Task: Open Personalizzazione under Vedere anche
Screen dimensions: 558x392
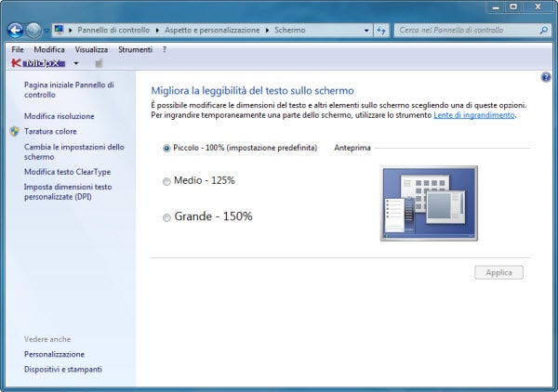Action: pos(54,354)
